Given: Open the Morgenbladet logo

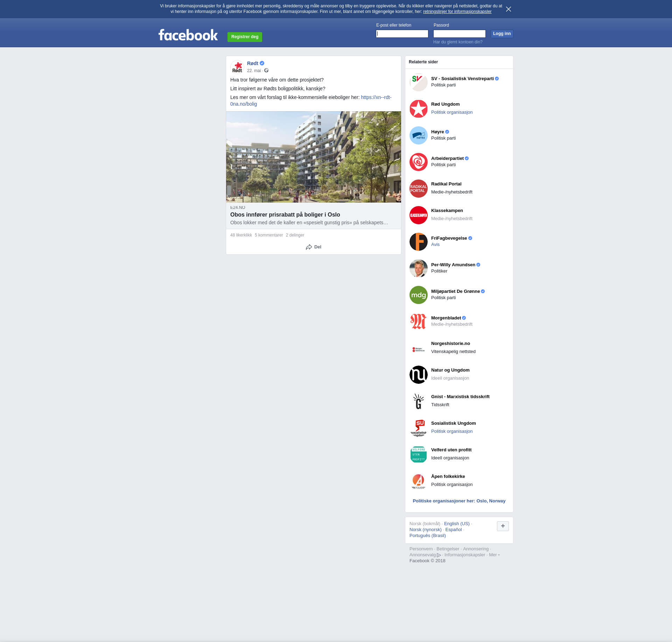Looking at the screenshot, I should point(419,322).
